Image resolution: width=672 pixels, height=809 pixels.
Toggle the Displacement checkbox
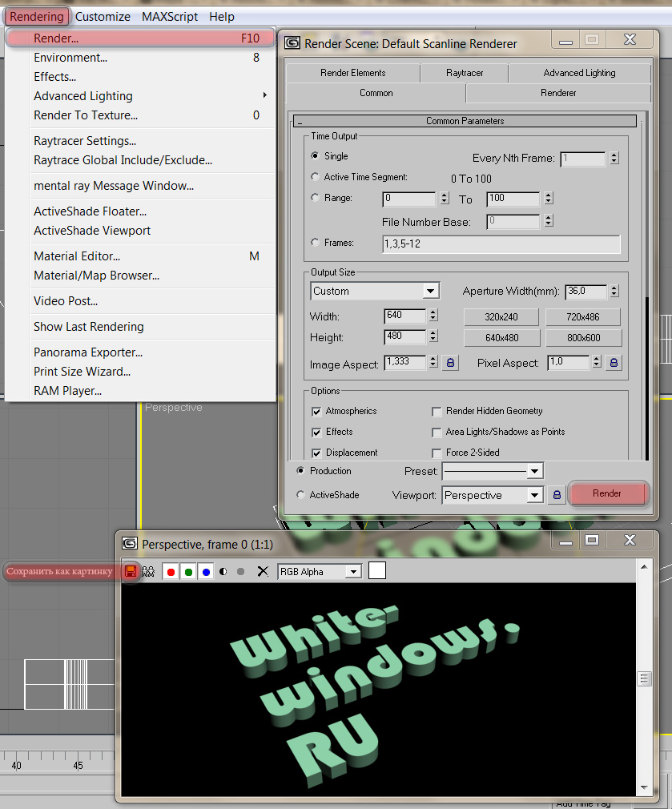coord(316,453)
